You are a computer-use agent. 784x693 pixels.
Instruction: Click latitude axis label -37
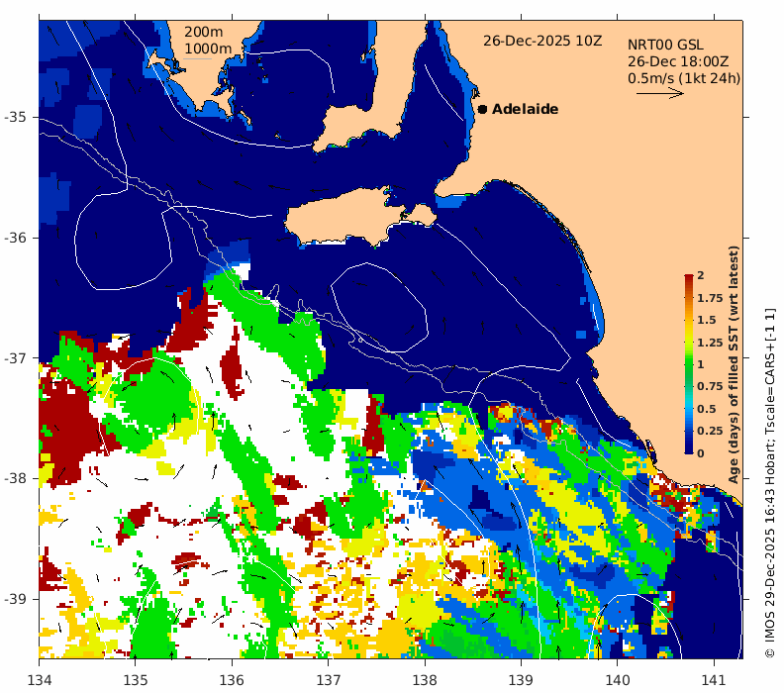(x=15, y=358)
